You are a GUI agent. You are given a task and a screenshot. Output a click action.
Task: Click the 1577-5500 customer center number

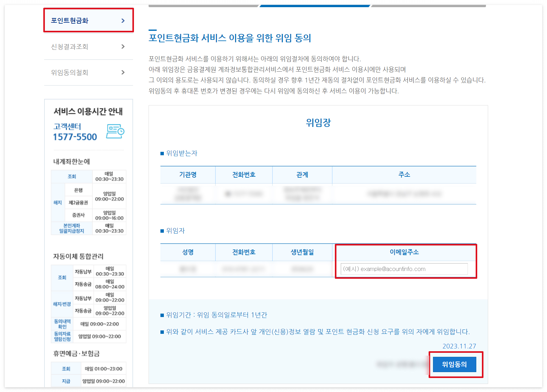point(75,136)
